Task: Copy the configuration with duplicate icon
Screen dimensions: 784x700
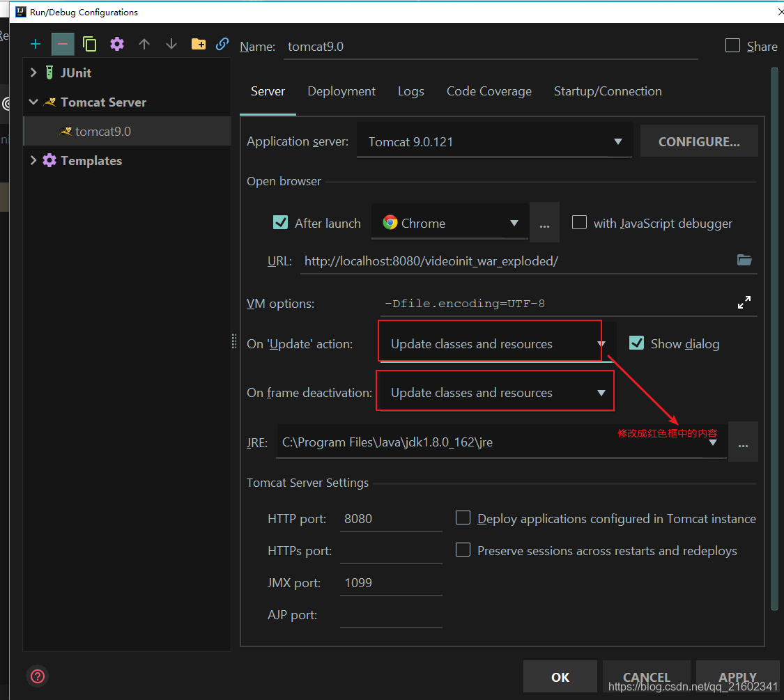Action: coord(89,44)
